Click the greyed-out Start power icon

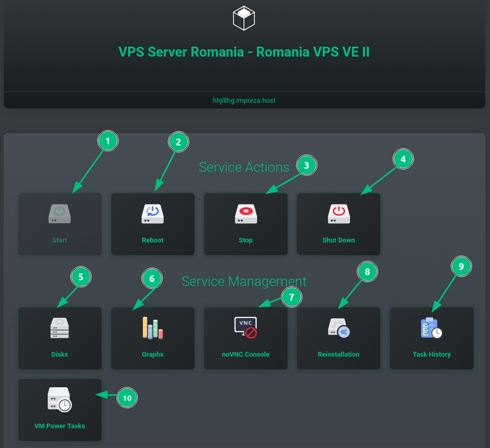pyautogui.click(x=59, y=214)
